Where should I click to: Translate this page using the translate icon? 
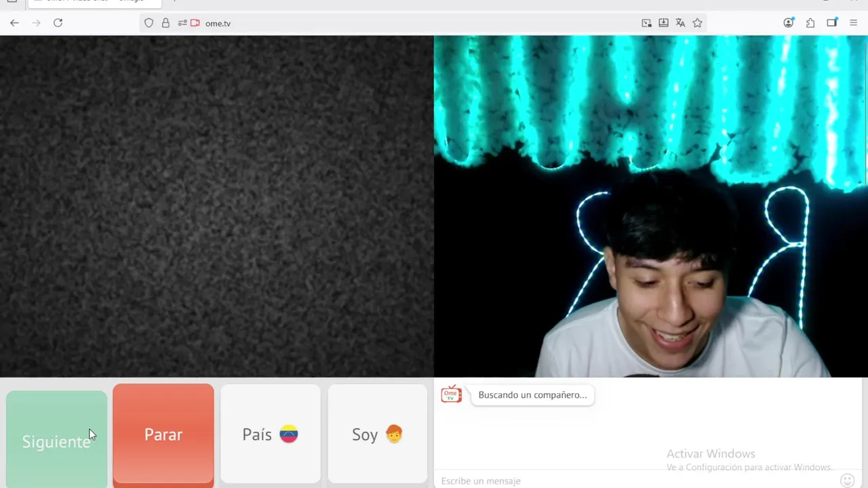[x=680, y=23]
